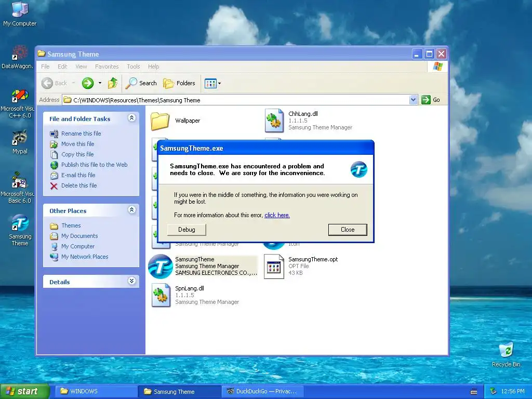The width and height of the screenshot is (532, 399).
Task: Open the Help menu
Action: point(153,66)
